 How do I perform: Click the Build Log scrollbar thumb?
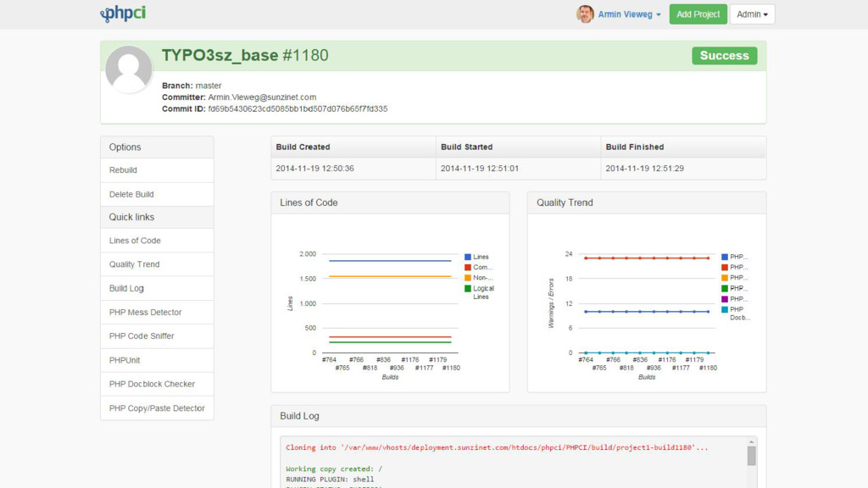click(x=751, y=456)
